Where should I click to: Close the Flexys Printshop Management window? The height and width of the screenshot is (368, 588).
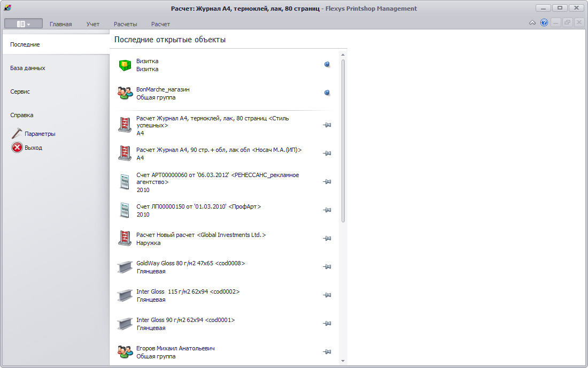(x=576, y=8)
